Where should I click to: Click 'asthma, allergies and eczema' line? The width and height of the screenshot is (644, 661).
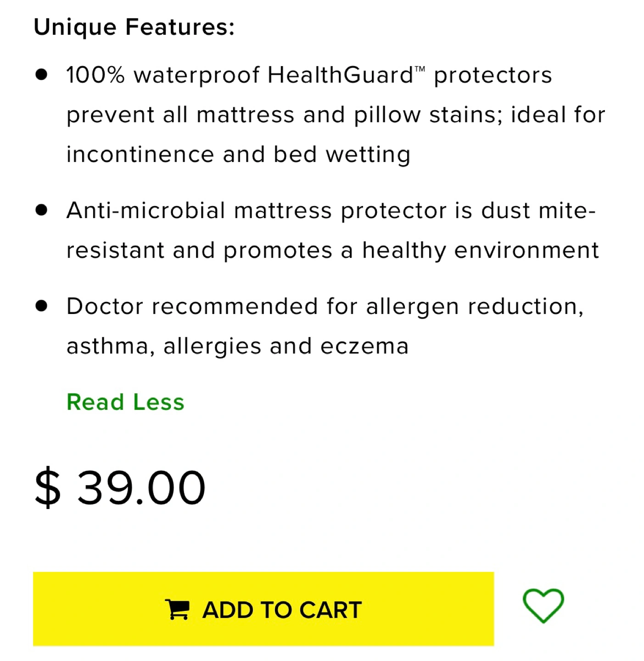[x=237, y=346]
